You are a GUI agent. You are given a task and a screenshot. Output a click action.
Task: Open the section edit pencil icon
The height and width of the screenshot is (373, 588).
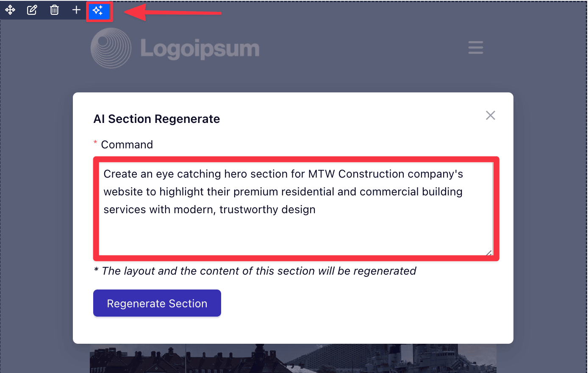(32, 10)
